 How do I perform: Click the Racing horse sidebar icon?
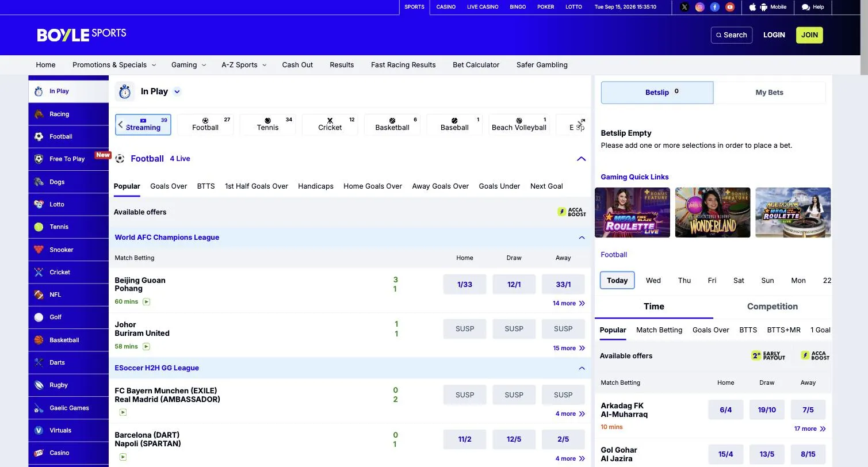[x=39, y=114]
